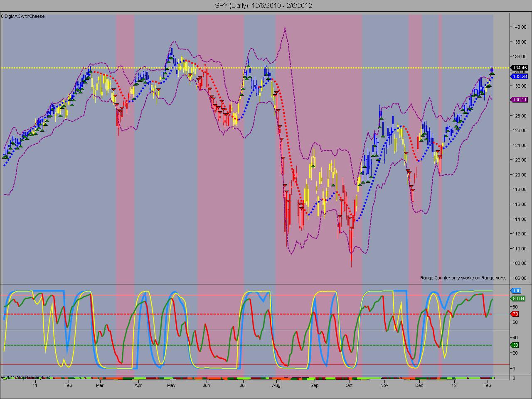The height and width of the screenshot is (399, 532).
Task: Click the 116.00 price axis label
Action: pos(520,204)
